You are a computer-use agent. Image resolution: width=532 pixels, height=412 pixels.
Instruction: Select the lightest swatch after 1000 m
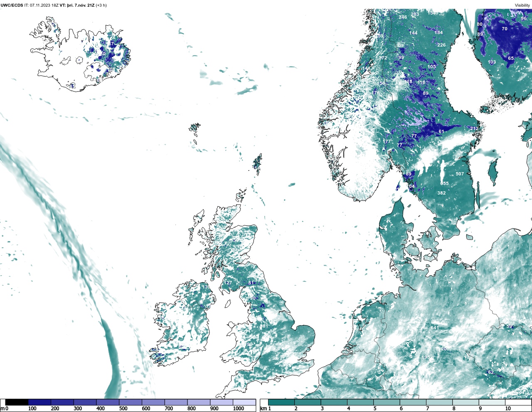click(244, 402)
